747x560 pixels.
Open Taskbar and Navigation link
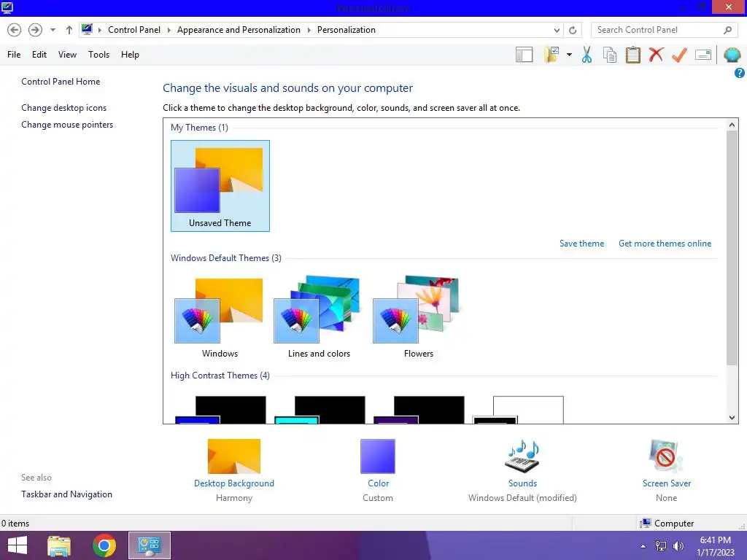tap(66, 494)
